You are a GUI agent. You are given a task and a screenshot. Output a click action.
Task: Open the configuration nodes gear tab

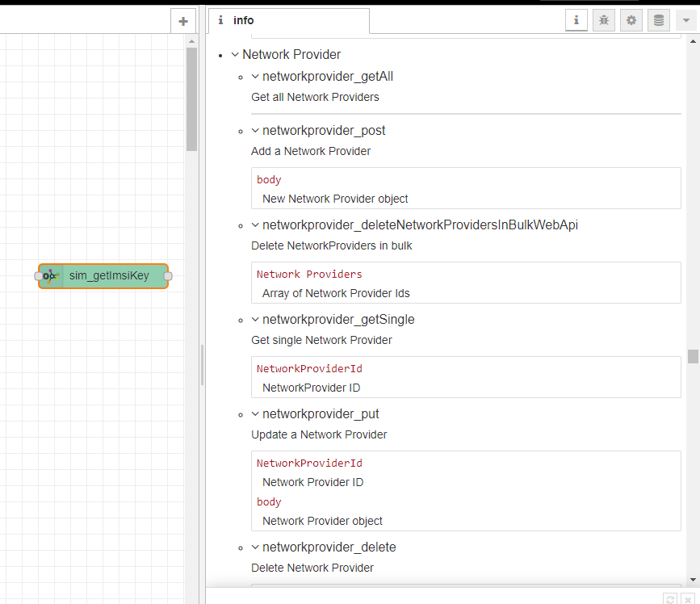(631, 21)
